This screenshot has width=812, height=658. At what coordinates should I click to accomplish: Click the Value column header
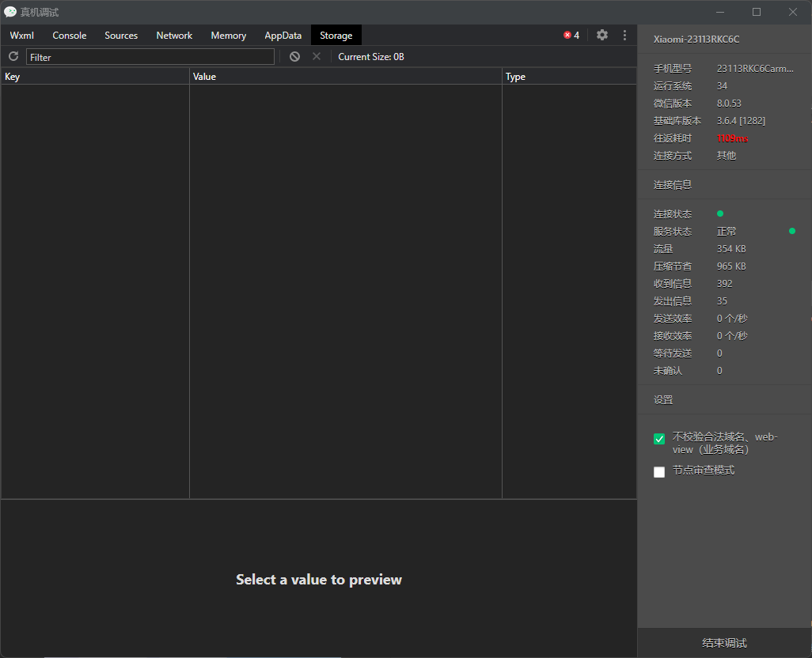click(345, 77)
